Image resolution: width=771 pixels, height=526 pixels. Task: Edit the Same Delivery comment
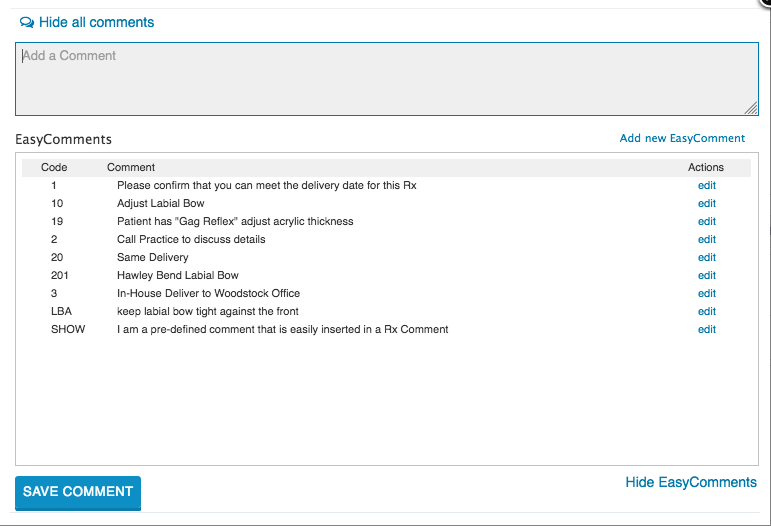click(x=707, y=258)
